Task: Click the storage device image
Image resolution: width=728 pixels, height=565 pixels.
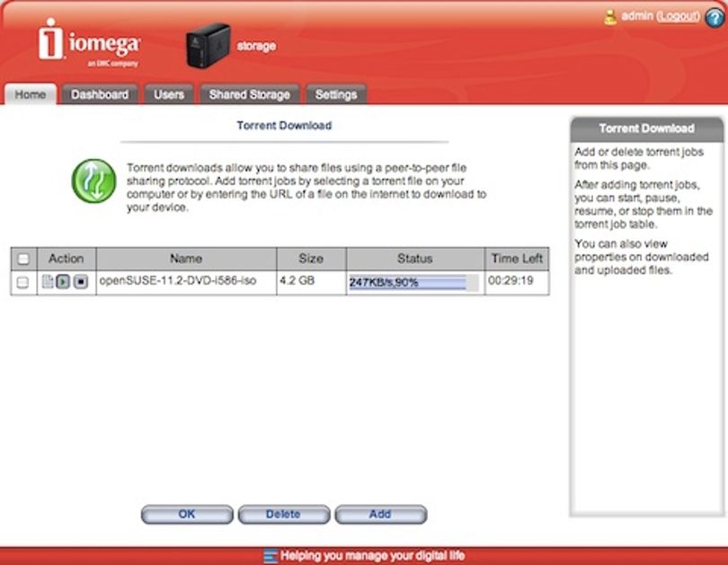Action: (208, 46)
